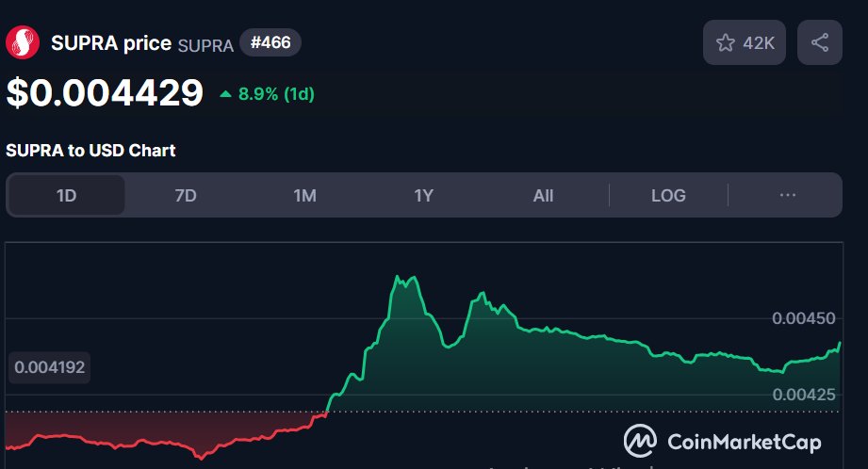Click the 0.004192 opening price label
Screen dimensions: 868x469
[49, 367]
